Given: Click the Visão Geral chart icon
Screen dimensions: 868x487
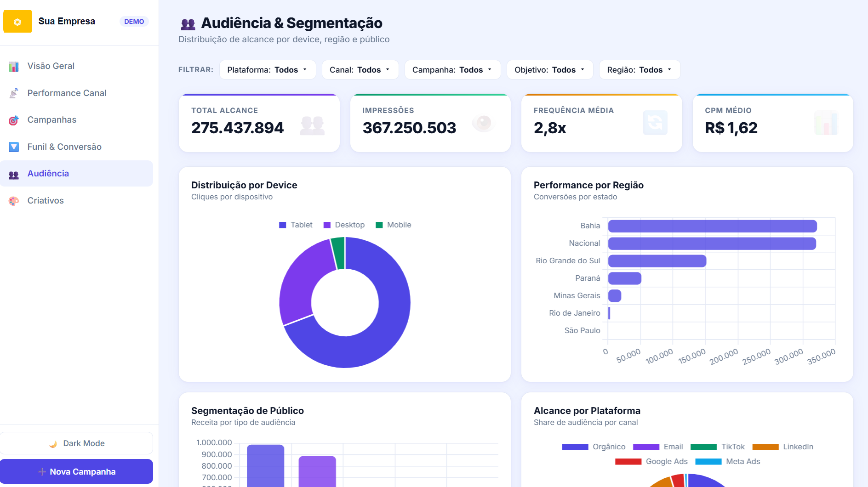Looking at the screenshot, I should coord(14,66).
